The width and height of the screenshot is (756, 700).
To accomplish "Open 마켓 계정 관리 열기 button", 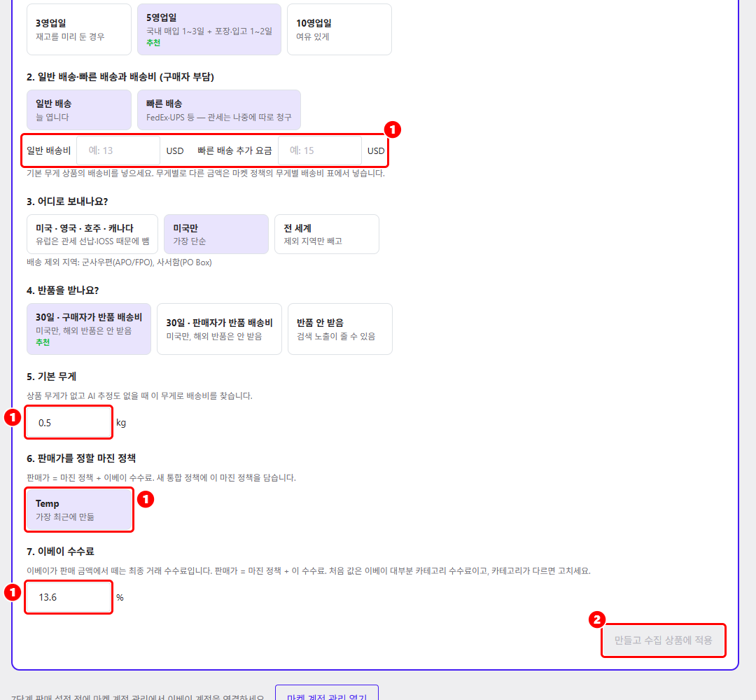I will coord(327,694).
